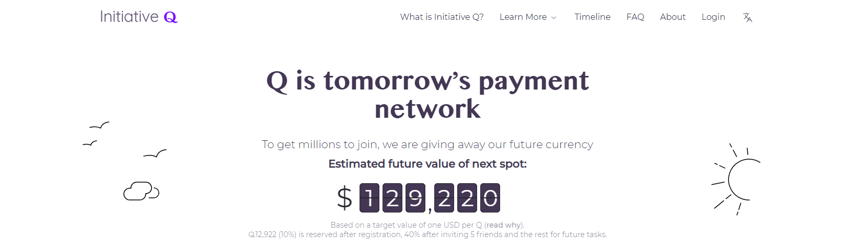The image size is (868, 246).
Task: Click the dollar sign before the counter
Action: 344,198
